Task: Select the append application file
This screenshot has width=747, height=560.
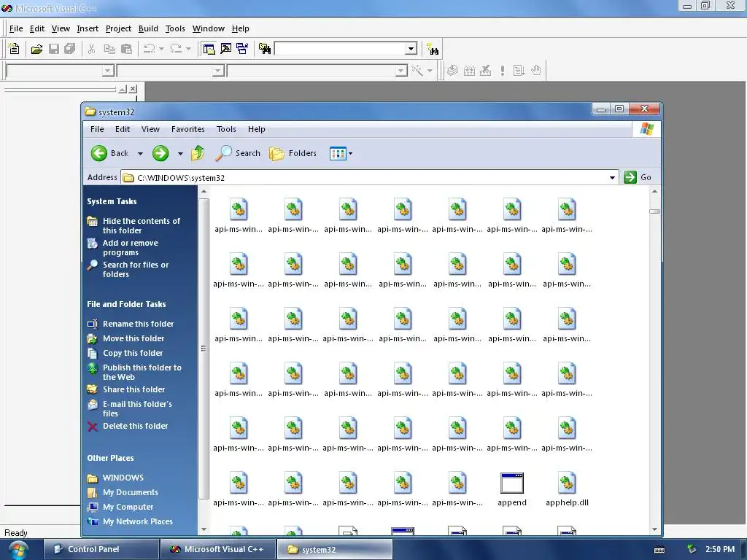Action: click(x=512, y=489)
